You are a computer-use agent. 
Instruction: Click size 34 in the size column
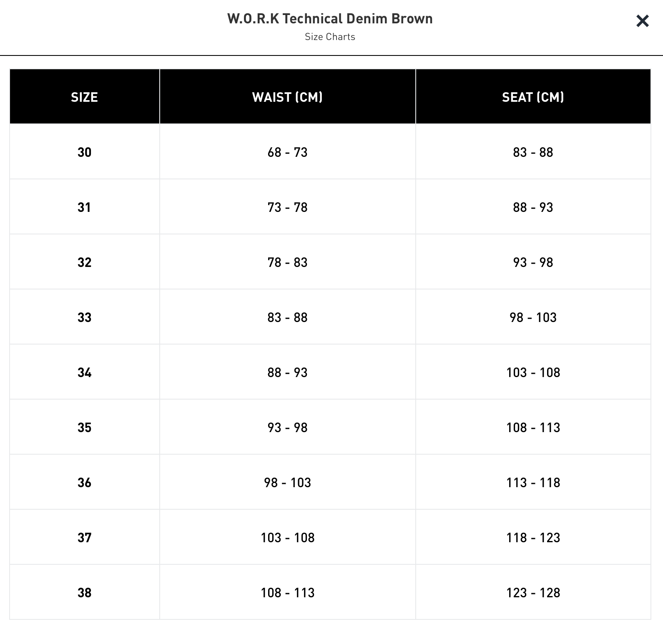tap(84, 372)
